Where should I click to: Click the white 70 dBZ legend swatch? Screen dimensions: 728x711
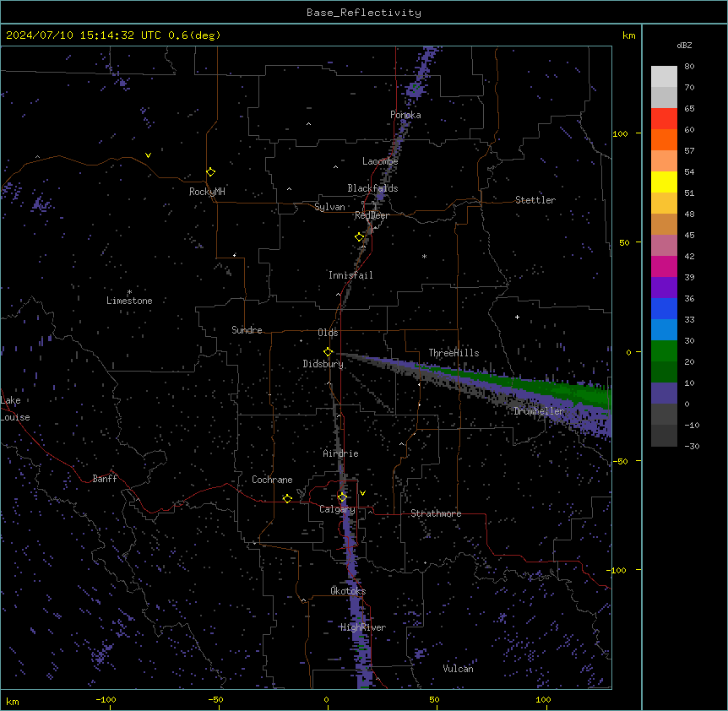664,77
